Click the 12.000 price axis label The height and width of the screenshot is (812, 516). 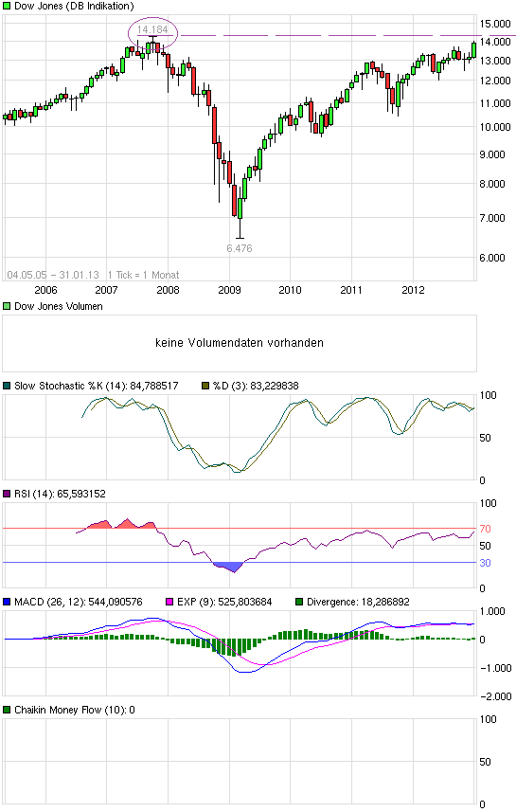point(495,81)
